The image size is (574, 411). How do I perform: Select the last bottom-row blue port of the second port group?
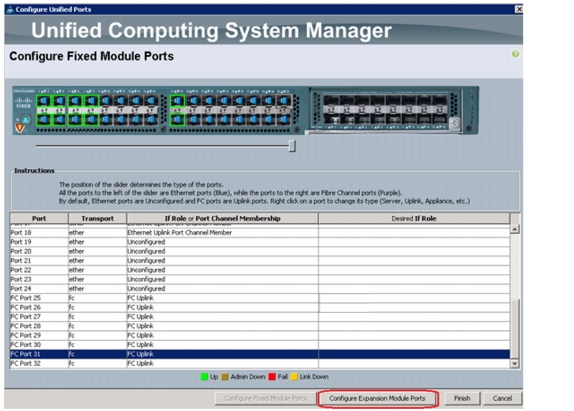[284, 119]
